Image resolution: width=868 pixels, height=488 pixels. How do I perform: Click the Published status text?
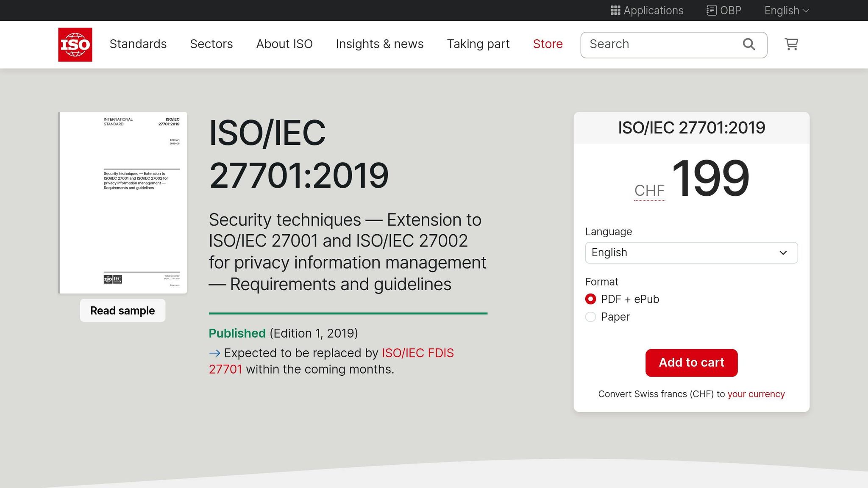click(x=237, y=333)
